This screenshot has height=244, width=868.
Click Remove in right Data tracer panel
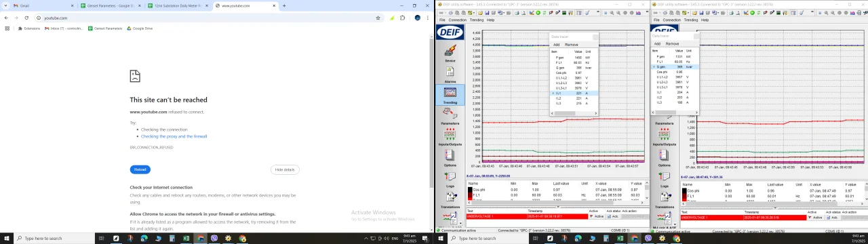pos(672,43)
